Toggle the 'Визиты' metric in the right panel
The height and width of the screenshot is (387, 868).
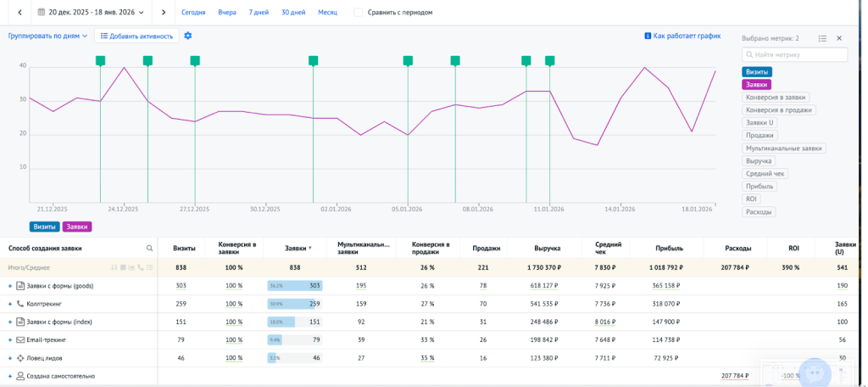tap(757, 72)
